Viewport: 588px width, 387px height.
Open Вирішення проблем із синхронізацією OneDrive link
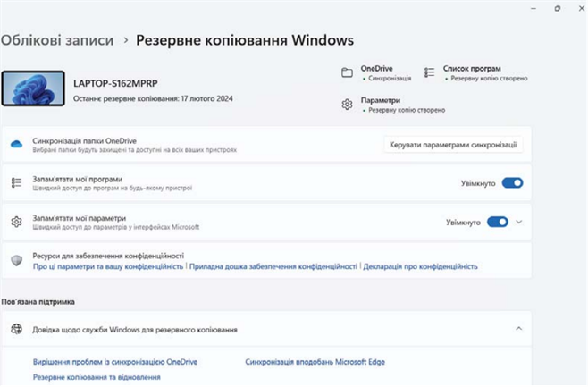(115, 362)
